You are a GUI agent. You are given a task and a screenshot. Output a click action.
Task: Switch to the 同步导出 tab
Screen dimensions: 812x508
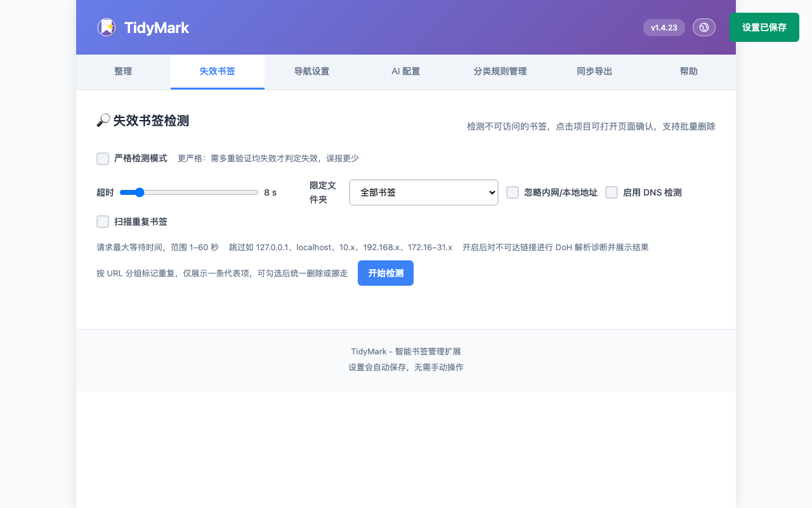594,72
